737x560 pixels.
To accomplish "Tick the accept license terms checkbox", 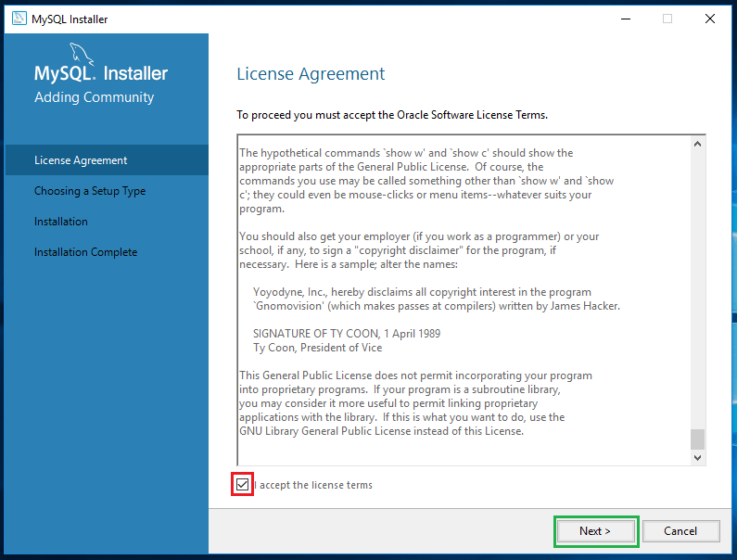I will [x=242, y=485].
